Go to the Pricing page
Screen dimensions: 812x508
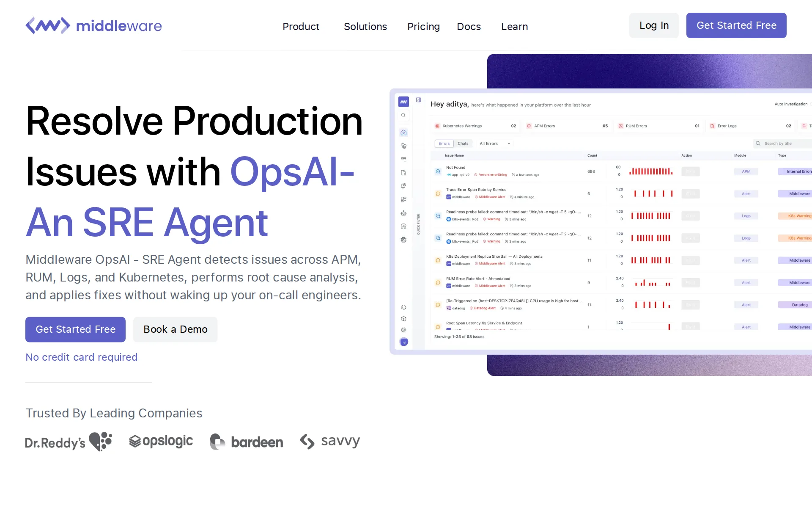point(423,26)
